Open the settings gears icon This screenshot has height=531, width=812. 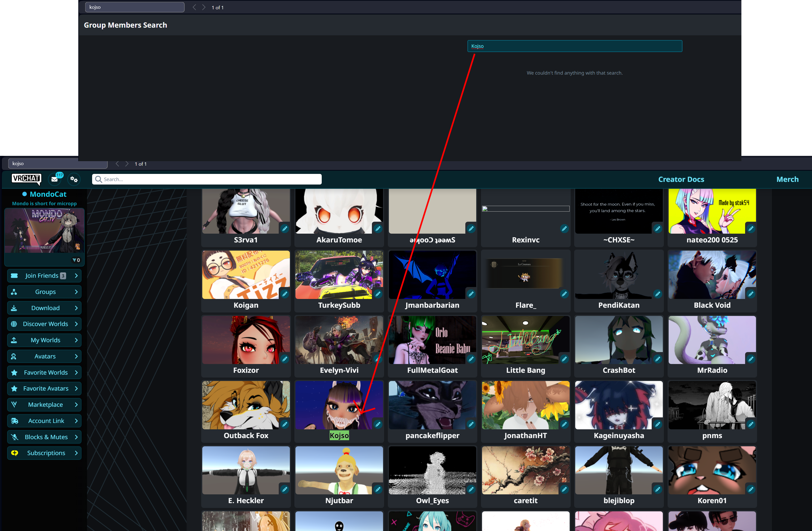coord(74,179)
